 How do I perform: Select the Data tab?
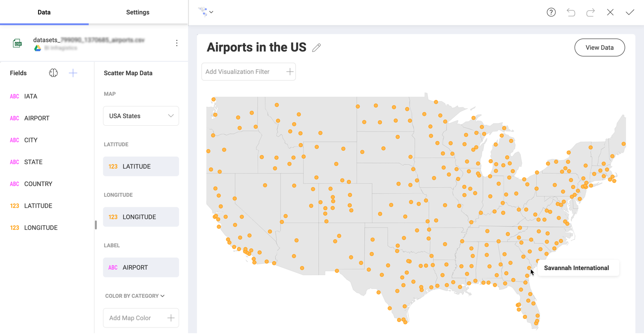coord(44,12)
